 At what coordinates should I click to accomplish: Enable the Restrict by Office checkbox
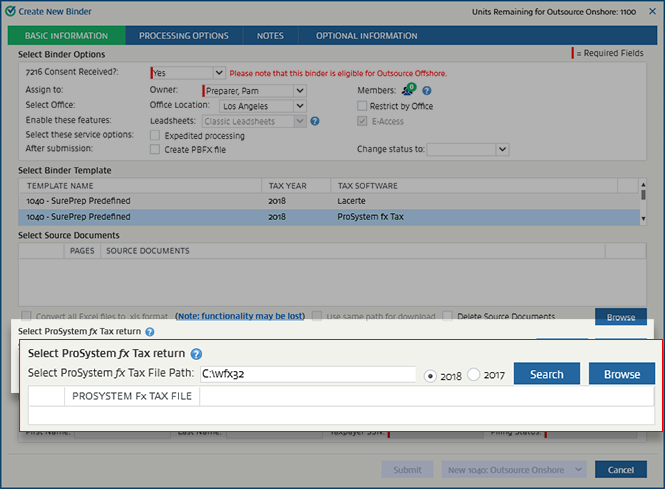pos(362,106)
